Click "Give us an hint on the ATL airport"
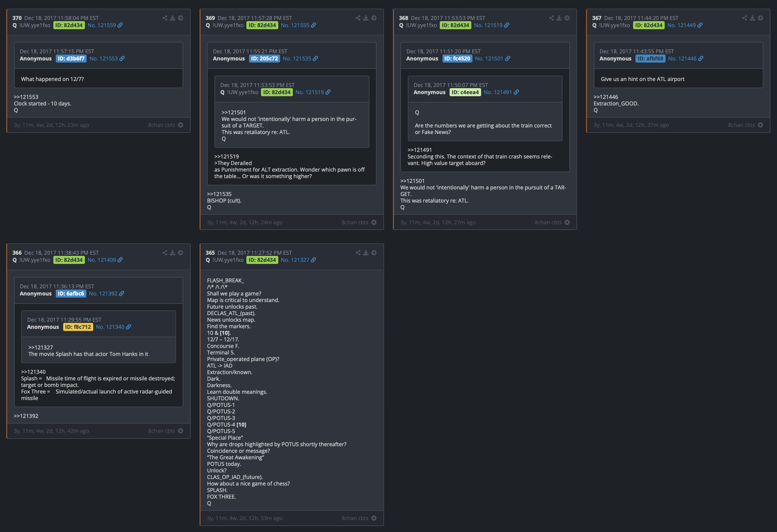The image size is (777, 532). click(643, 79)
